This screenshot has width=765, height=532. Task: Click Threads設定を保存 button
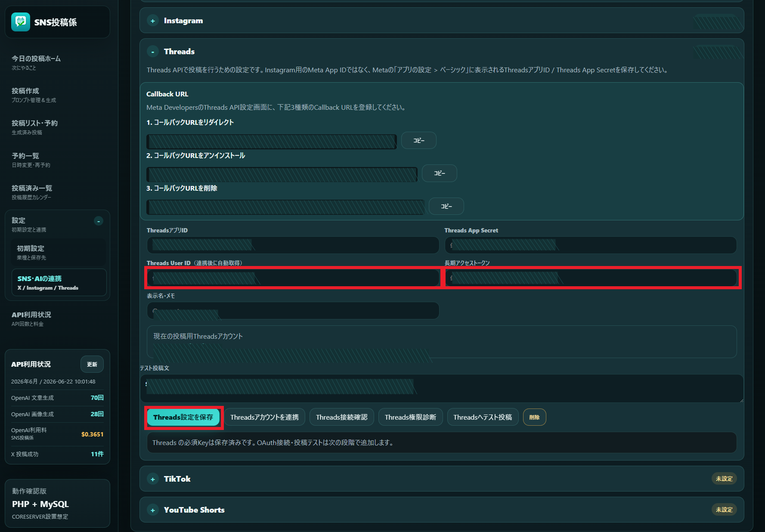pos(183,417)
